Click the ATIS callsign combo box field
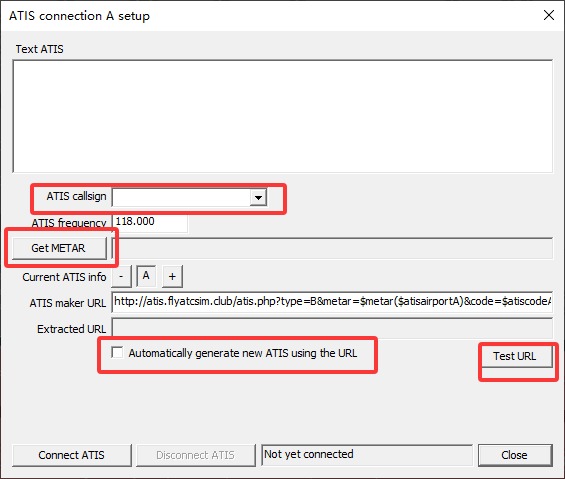Screen dimensions: 565x479 pyautogui.click(x=189, y=198)
